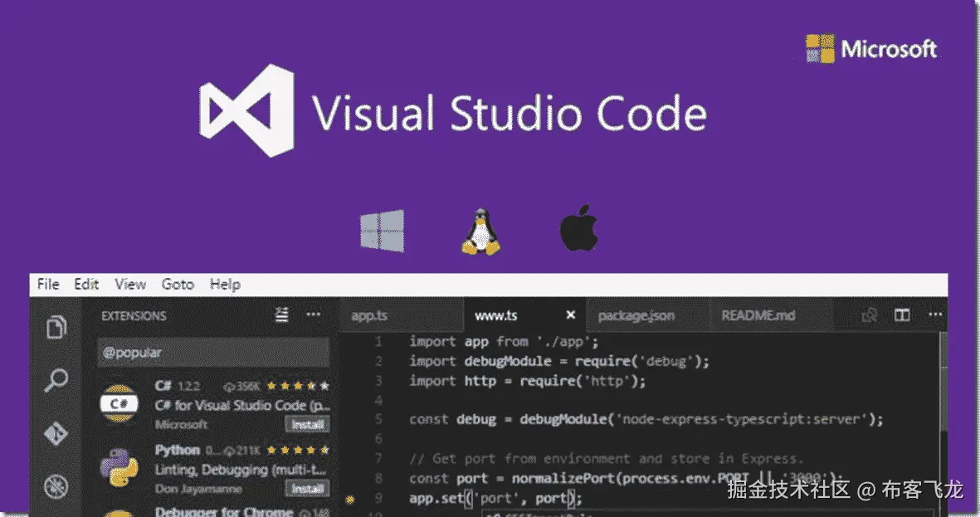Click the const debug code line
Image resolution: width=980 pixels, height=517 pixels.
(x=646, y=419)
